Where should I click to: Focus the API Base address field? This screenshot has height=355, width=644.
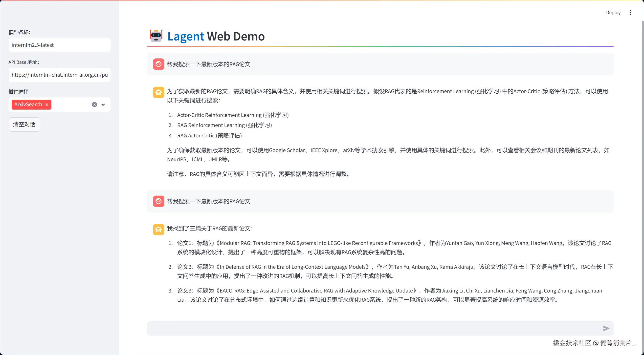coord(59,75)
